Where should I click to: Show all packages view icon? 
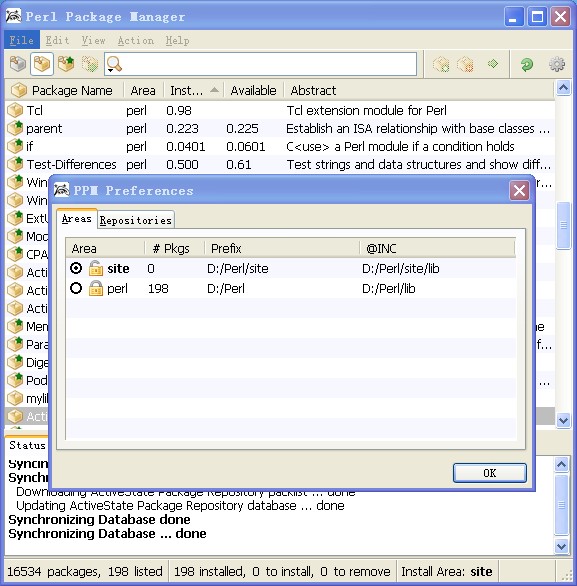click(18, 64)
